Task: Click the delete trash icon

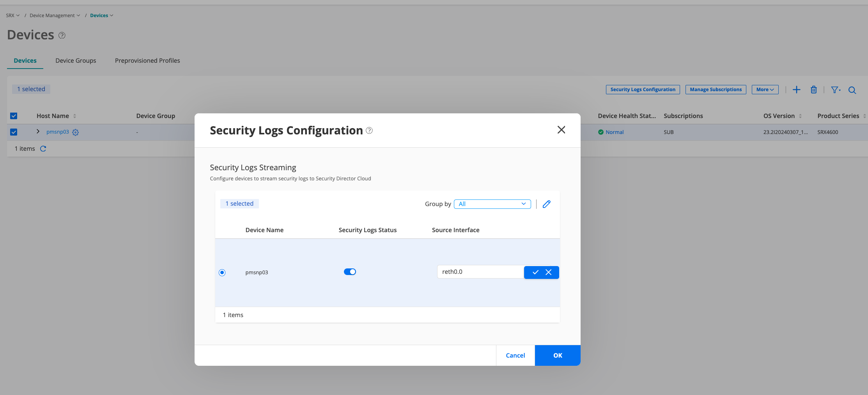Action: tap(814, 90)
